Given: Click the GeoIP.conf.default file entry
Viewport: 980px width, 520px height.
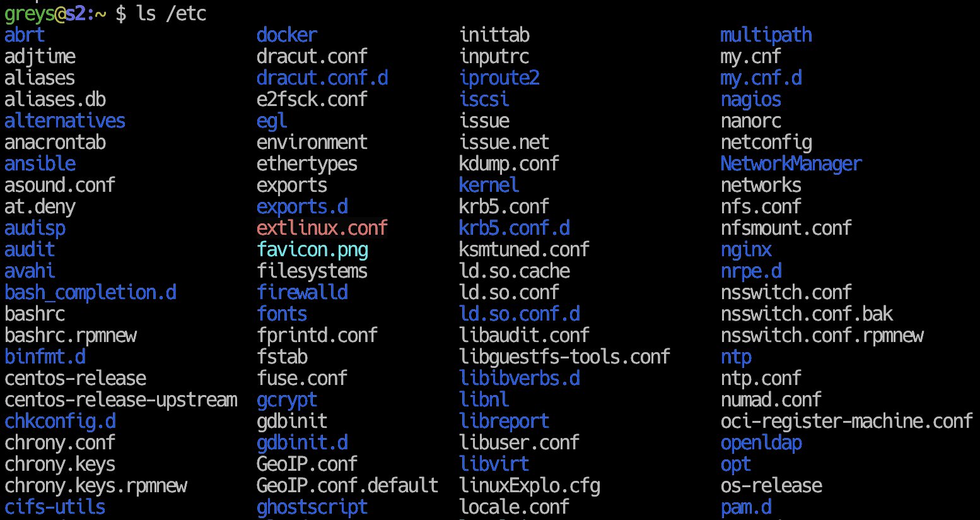Looking at the screenshot, I should click(x=347, y=486).
